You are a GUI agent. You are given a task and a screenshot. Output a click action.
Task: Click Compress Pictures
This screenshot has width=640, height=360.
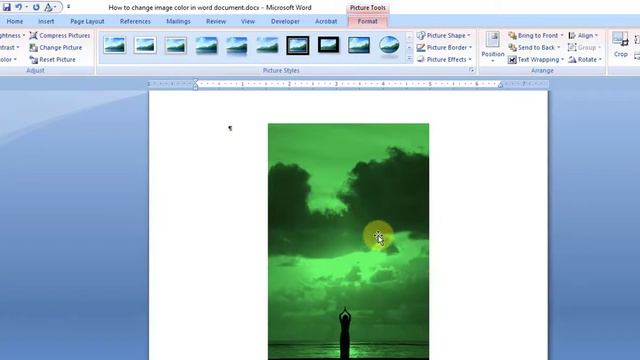pyautogui.click(x=60, y=36)
